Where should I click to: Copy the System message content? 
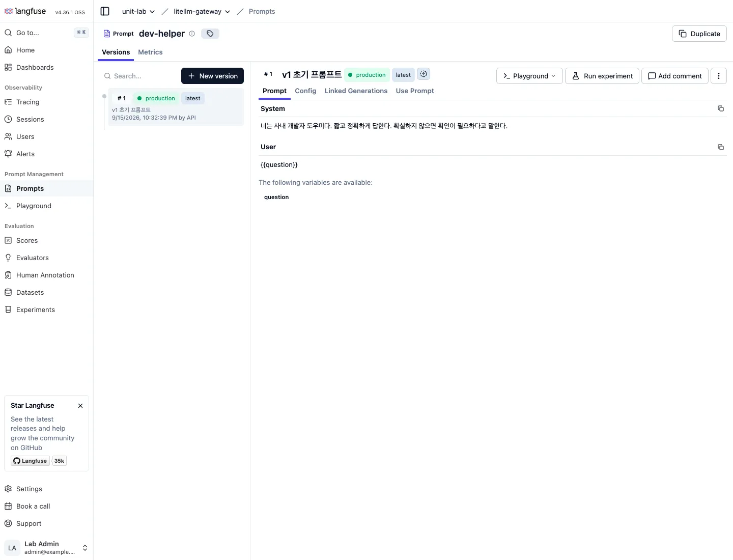tap(721, 108)
